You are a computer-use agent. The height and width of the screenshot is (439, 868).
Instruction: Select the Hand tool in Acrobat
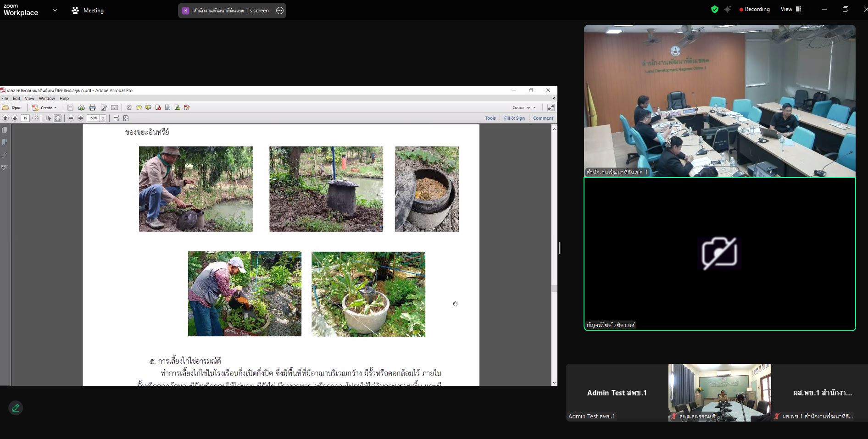click(x=58, y=118)
